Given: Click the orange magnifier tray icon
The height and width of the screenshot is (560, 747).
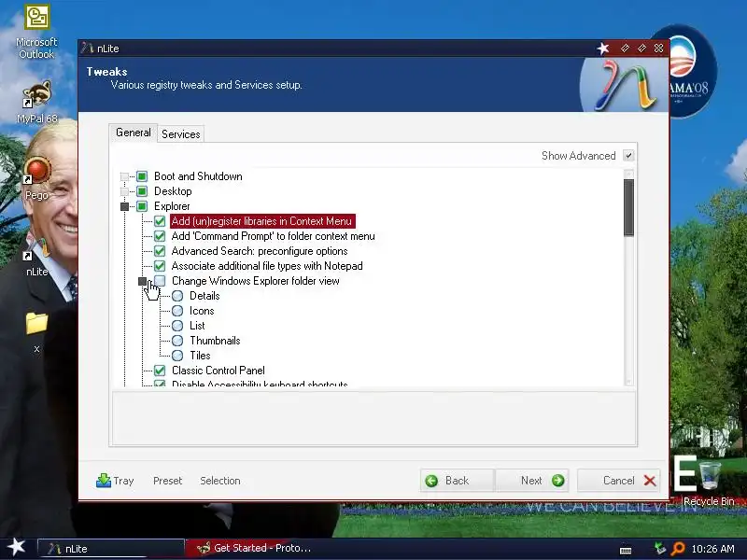Looking at the screenshot, I should 678,549.
